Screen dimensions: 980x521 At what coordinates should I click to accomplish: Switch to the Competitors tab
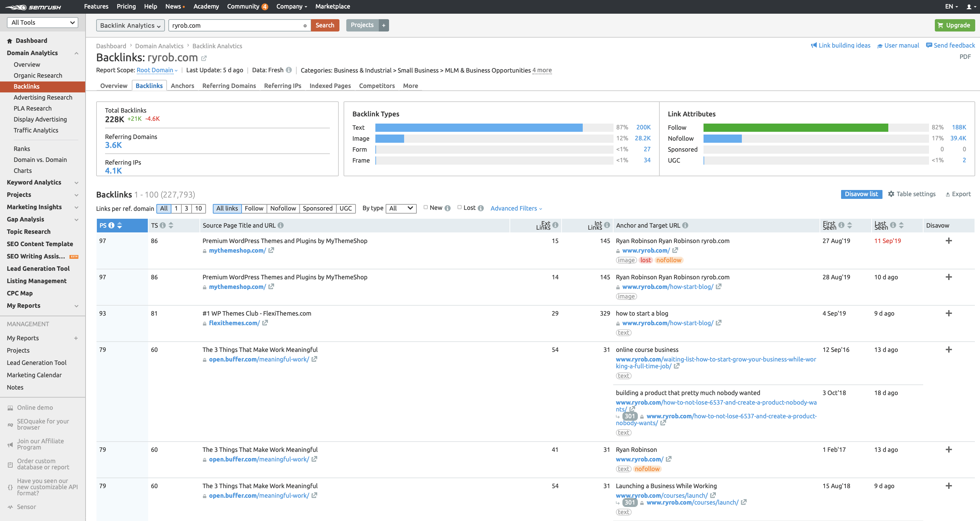click(377, 86)
